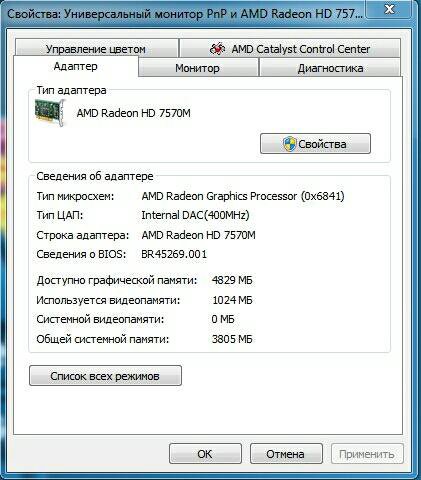Open Список всех режимов list

[105, 376]
